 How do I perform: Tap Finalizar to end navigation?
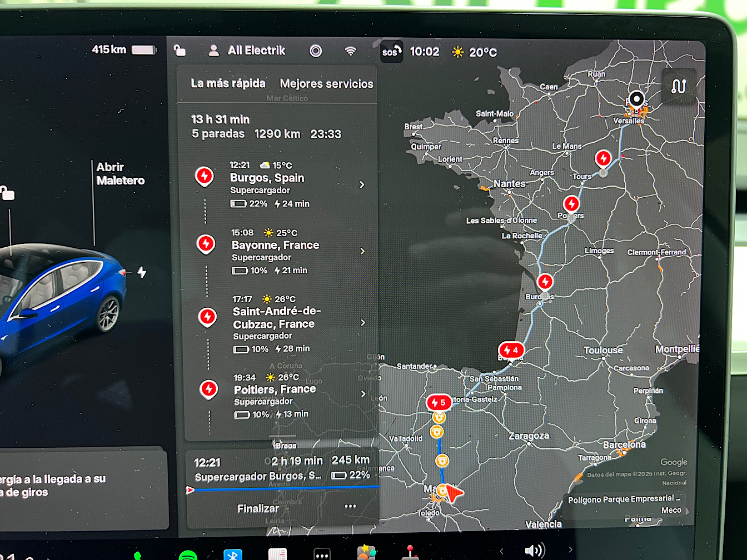pos(258,508)
